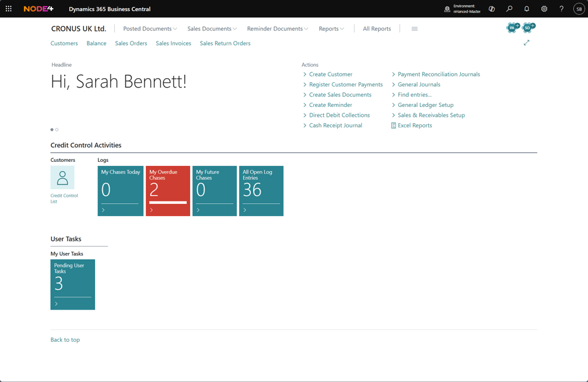Open the Copilot icon in top bar
Viewport: 588px width, 382px height.
pyautogui.click(x=492, y=9)
